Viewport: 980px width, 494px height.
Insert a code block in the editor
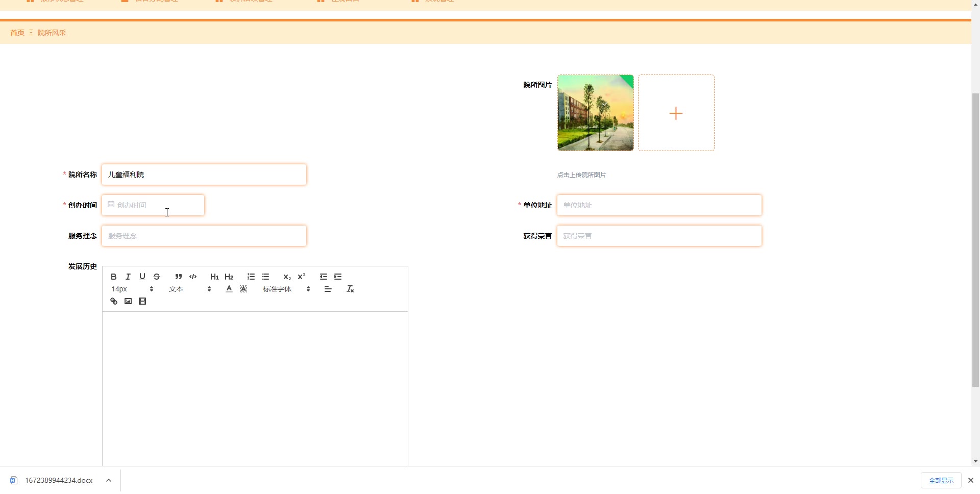tap(193, 277)
